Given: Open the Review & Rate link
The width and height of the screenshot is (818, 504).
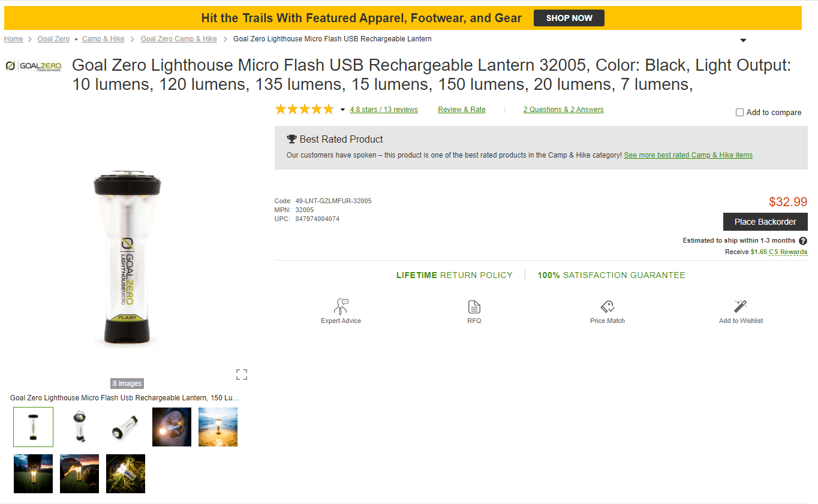Looking at the screenshot, I should (x=462, y=110).
